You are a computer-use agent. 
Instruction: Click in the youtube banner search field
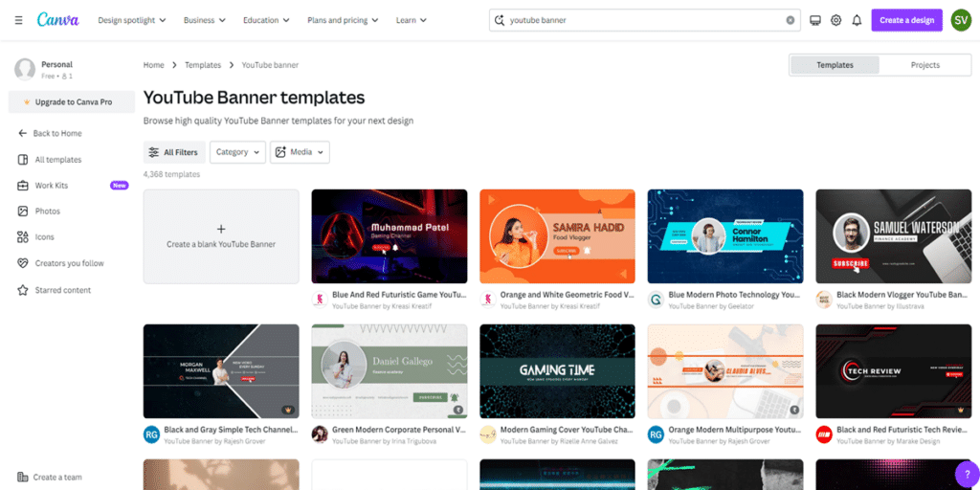(x=647, y=20)
